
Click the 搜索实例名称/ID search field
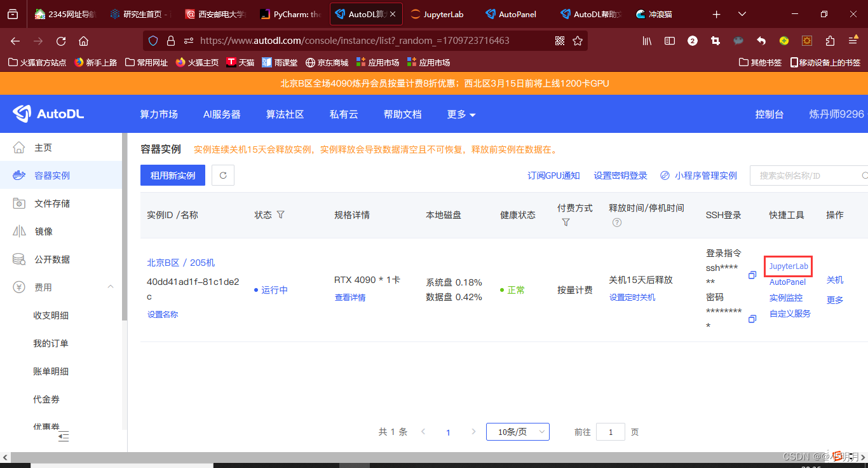(x=809, y=175)
